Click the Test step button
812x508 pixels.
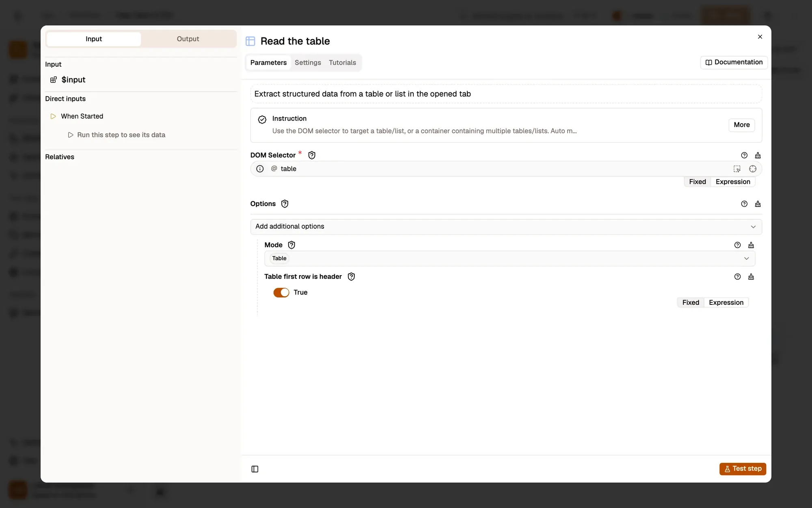[x=743, y=469]
